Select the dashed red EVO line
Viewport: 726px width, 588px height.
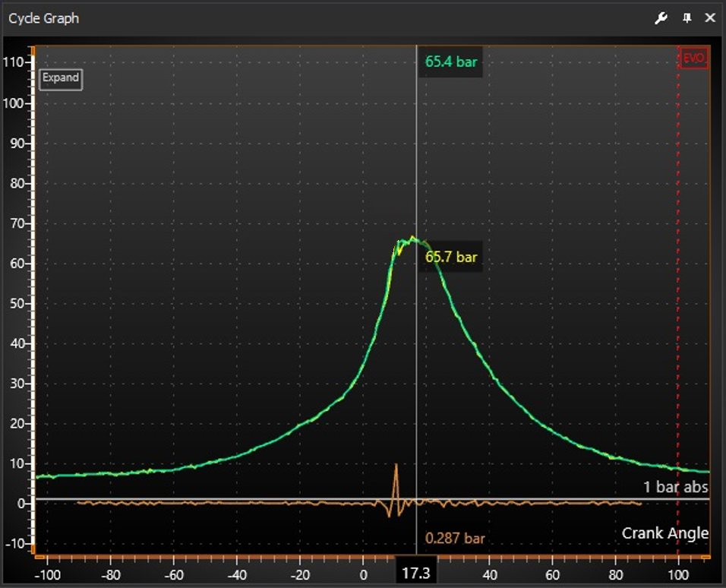coord(678,304)
